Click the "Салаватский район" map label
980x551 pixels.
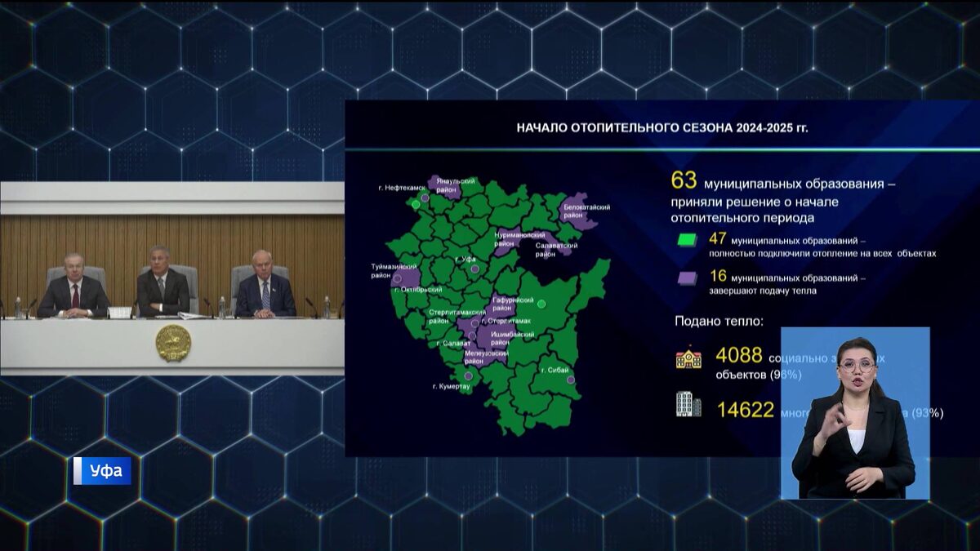pos(556,249)
